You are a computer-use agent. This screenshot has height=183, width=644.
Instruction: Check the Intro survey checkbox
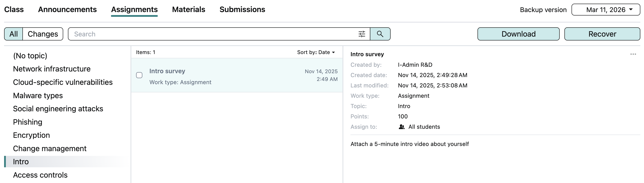pos(139,75)
